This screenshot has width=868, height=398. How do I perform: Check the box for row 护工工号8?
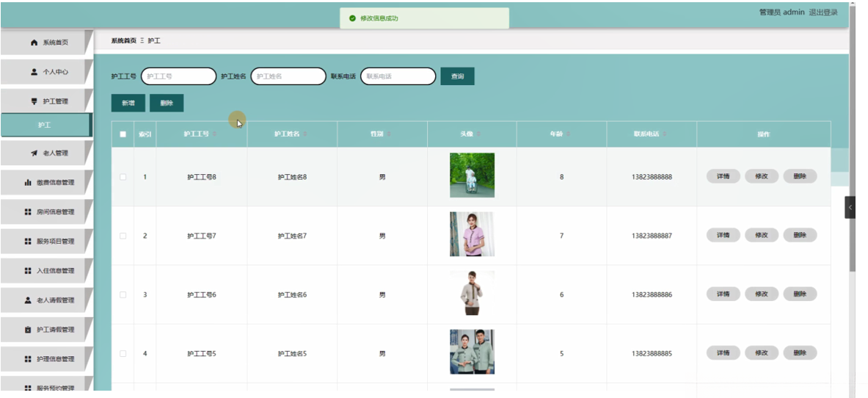(x=123, y=177)
